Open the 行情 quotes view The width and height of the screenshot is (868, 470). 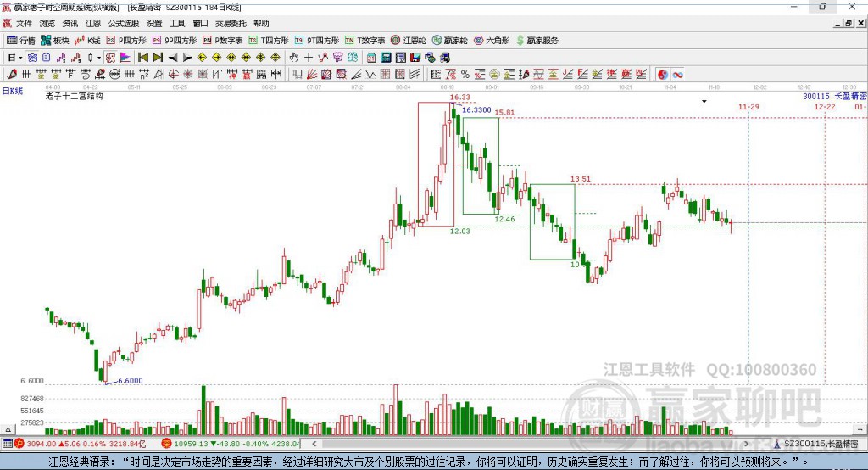tap(21, 41)
